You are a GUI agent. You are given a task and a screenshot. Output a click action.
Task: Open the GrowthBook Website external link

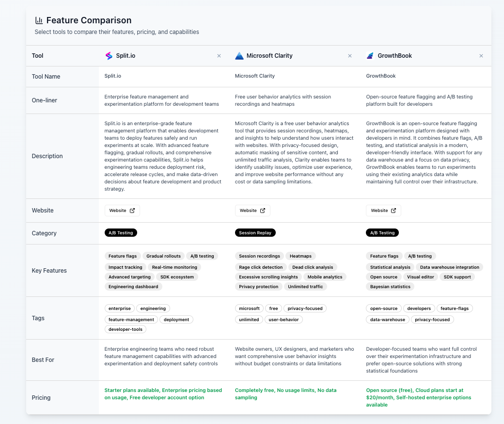pyautogui.click(x=383, y=211)
